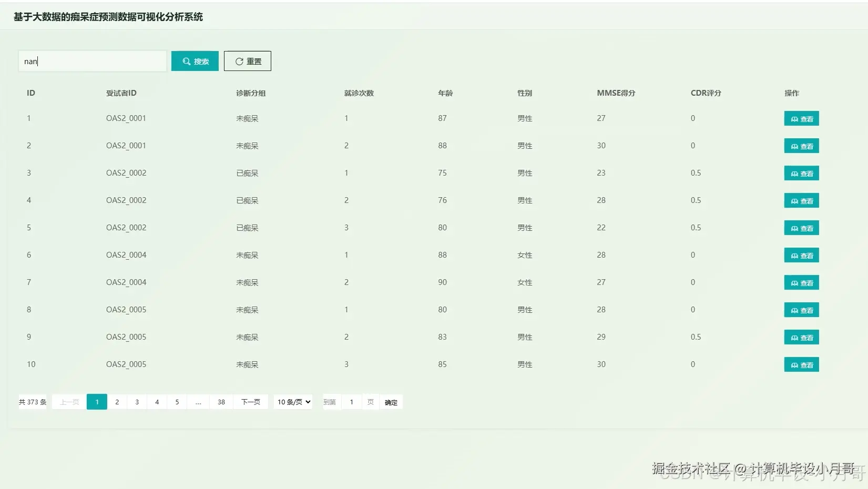The width and height of the screenshot is (868, 489).
Task: Open the 10 条/页 page size dropdown
Action: click(293, 402)
